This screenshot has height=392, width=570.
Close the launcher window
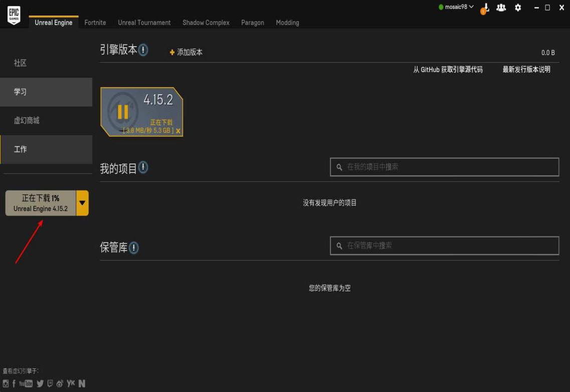tap(561, 8)
